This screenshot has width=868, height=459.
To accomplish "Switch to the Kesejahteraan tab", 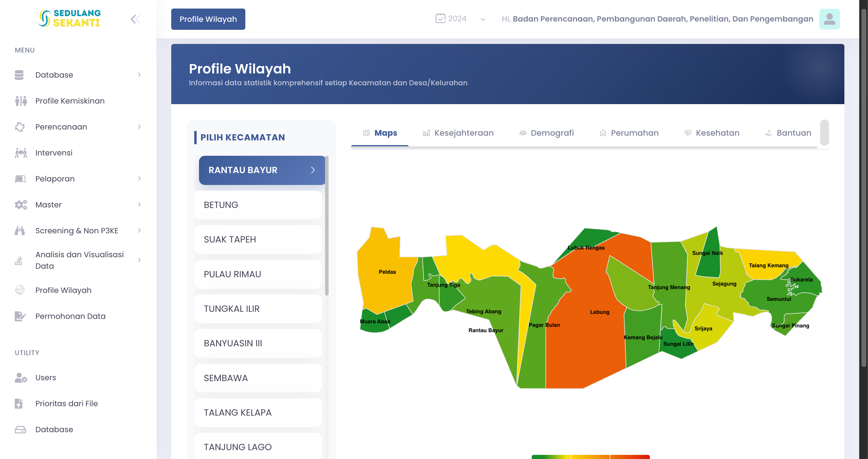I will tap(458, 133).
